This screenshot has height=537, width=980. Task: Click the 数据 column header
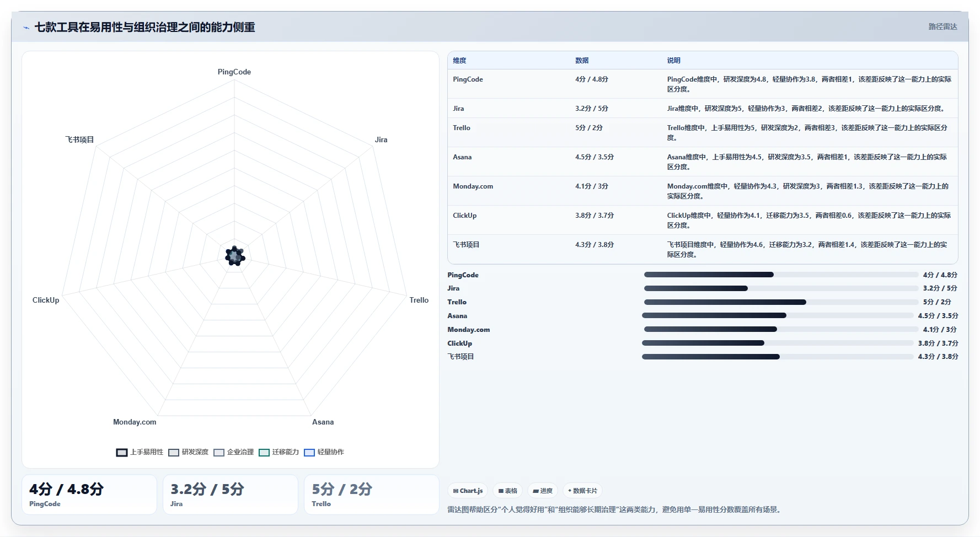tap(582, 61)
